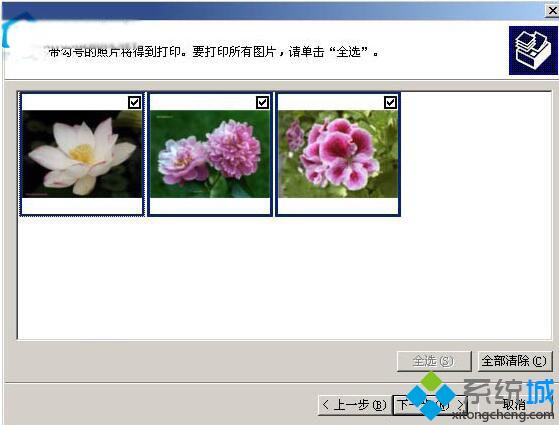Image resolution: width=559 pixels, height=425 pixels.
Task: Select the pink peony flowers thumbnail
Action: tap(210, 154)
